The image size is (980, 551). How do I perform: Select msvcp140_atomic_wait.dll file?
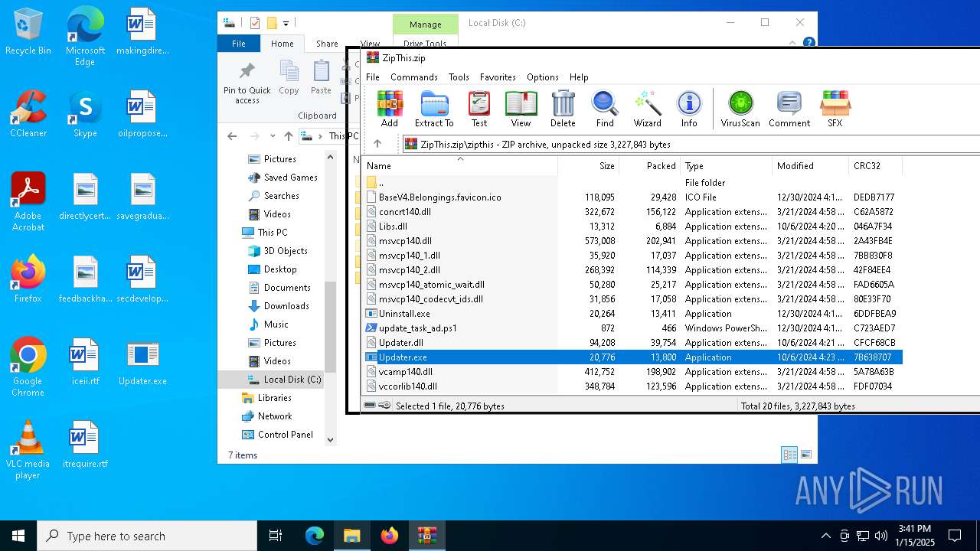pyautogui.click(x=431, y=285)
